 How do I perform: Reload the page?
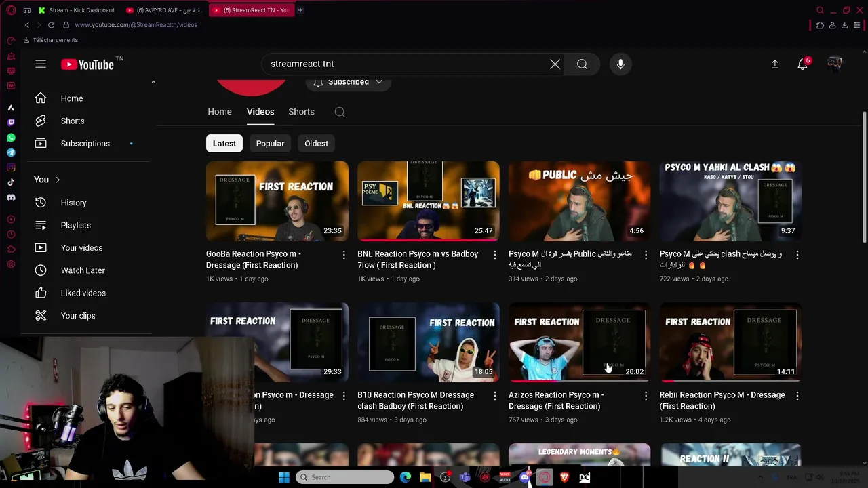pyautogui.click(x=51, y=25)
